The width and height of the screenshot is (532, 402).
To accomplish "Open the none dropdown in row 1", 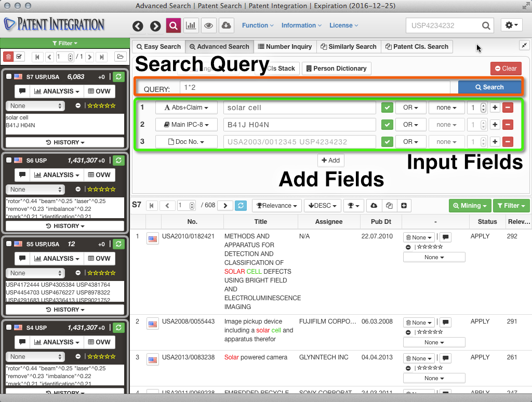I will pyautogui.click(x=446, y=108).
